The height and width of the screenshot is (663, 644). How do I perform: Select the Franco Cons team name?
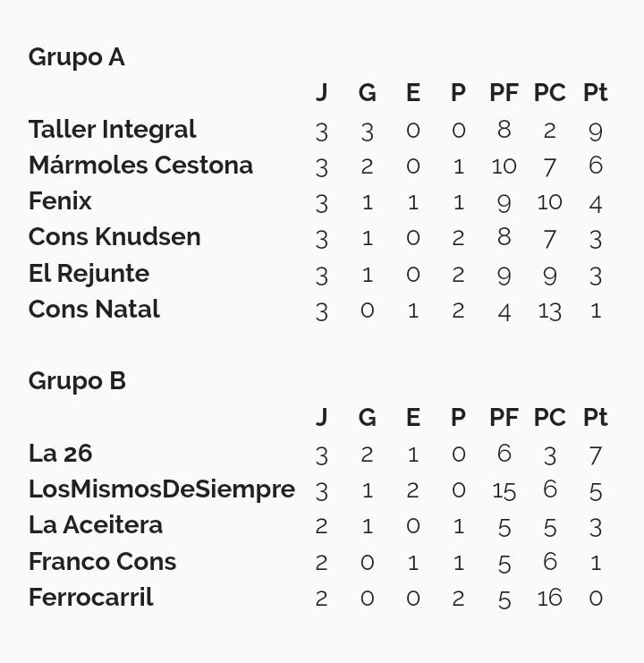coord(102,562)
